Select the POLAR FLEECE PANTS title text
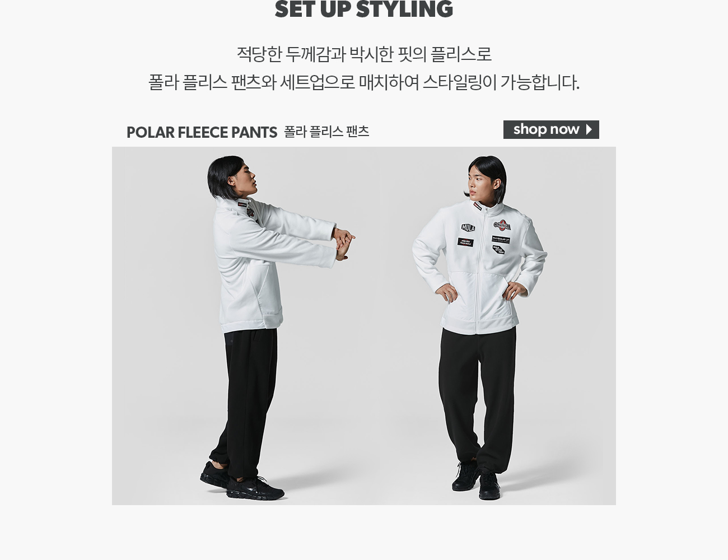The height and width of the screenshot is (560, 728). (x=202, y=132)
